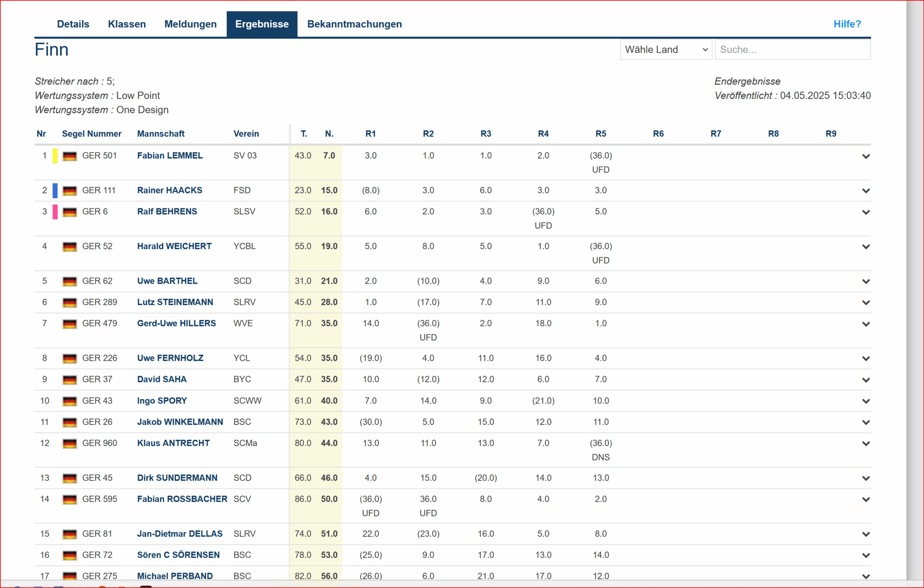
Task: Select the Ergebnisse tab
Action: (x=262, y=24)
